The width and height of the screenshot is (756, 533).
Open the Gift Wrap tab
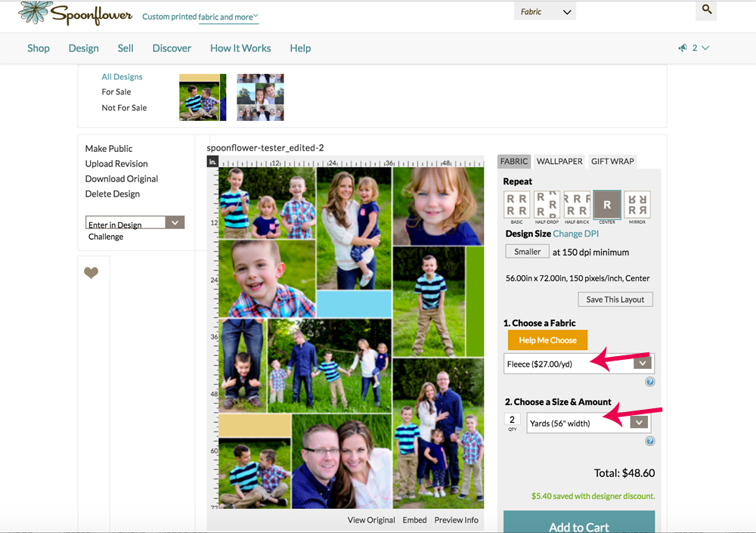pyautogui.click(x=612, y=161)
